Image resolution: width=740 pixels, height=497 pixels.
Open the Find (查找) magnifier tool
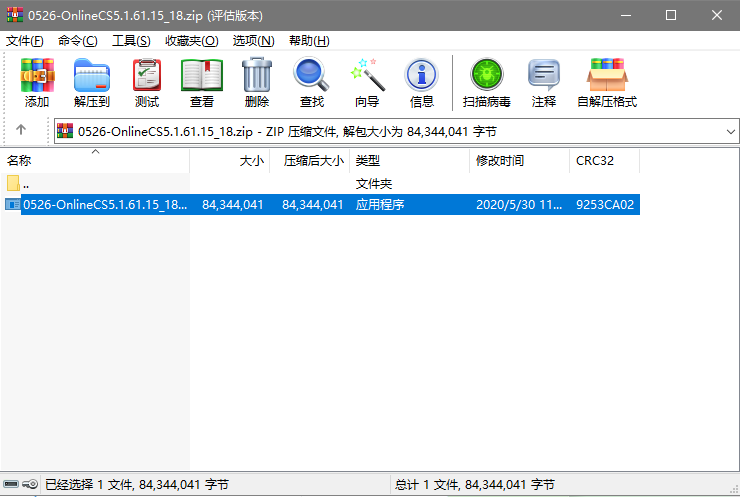click(x=312, y=82)
